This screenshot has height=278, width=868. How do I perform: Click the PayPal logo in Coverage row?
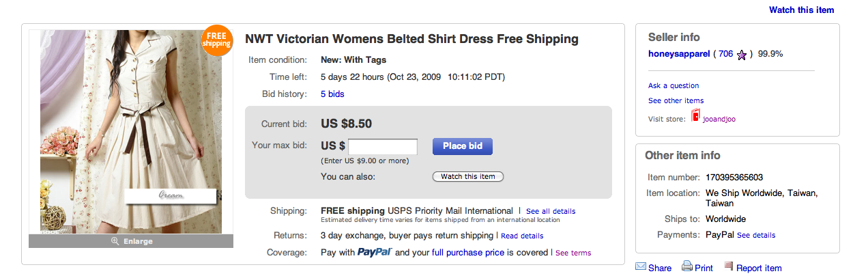[374, 252]
